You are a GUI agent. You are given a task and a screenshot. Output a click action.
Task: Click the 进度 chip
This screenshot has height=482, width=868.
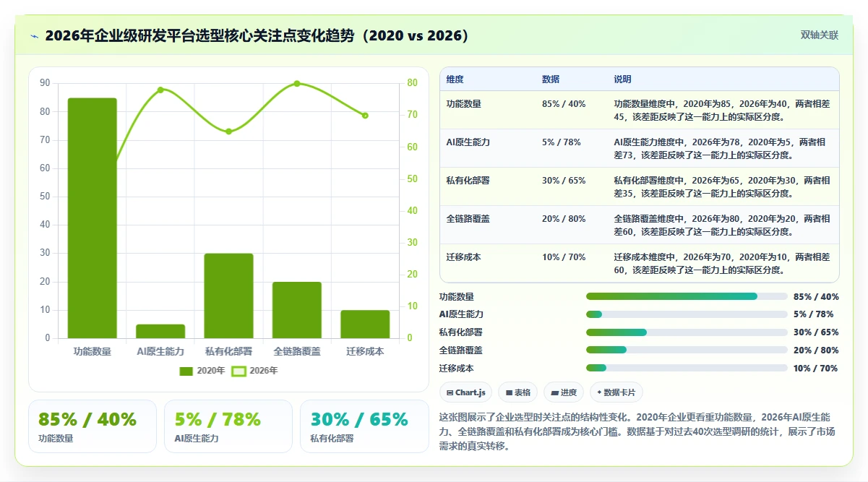[x=564, y=392]
